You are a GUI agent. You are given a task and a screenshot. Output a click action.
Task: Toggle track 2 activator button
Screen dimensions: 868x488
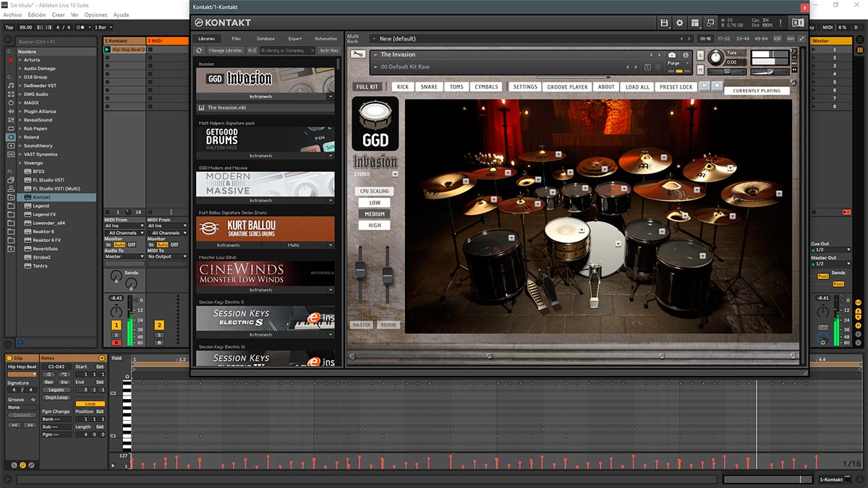point(159,325)
